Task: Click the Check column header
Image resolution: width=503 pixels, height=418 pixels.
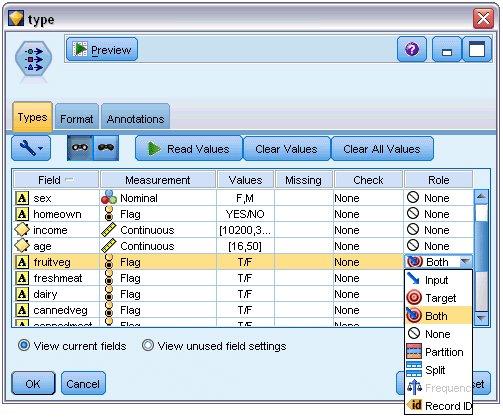Action: pos(368,180)
